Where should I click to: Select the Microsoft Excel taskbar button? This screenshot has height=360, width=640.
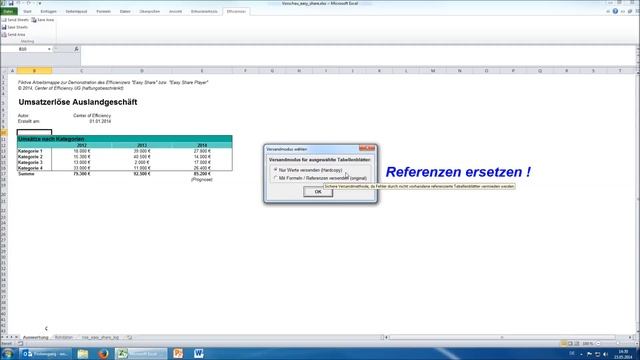tap(141, 353)
